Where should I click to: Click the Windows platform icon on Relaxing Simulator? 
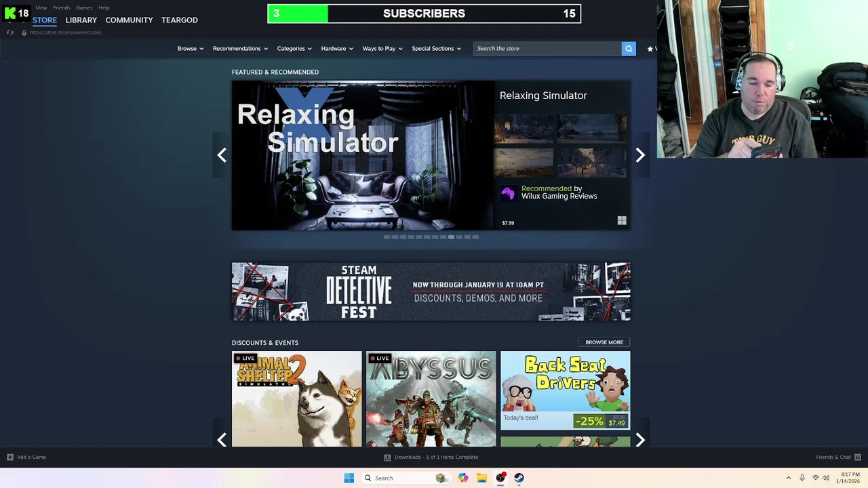pos(622,221)
